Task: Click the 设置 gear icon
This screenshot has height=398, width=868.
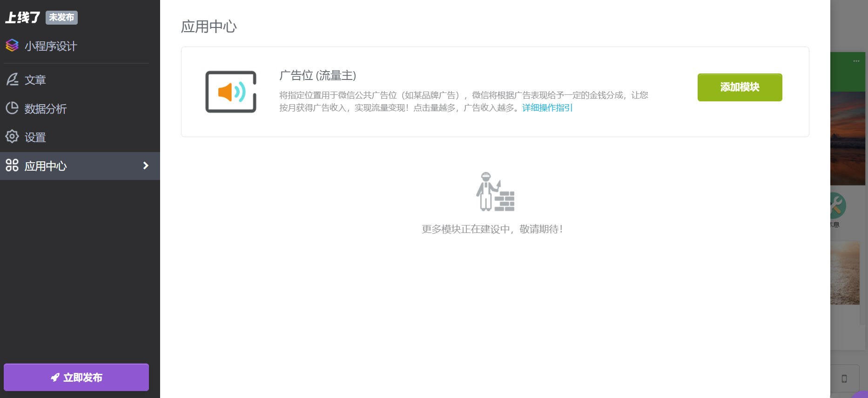Action: pyautogui.click(x=12, y=137)
